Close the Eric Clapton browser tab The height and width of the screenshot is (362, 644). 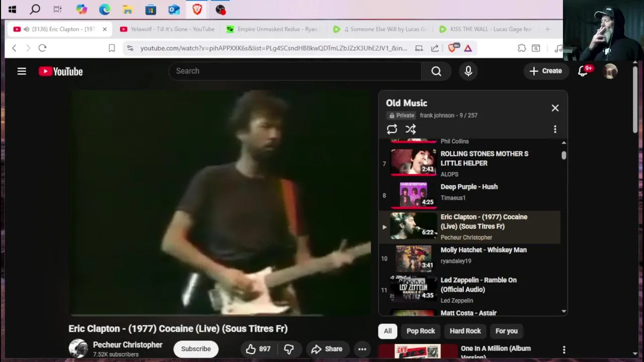coord(105,29)
